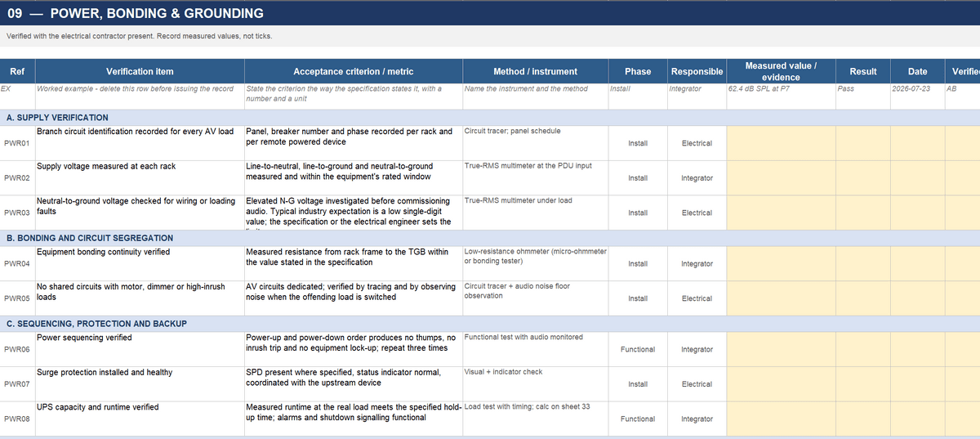Select the measured value input for PWR08
Image resolution: width=980 pixels, height=439 pixels.
[781, 419]
